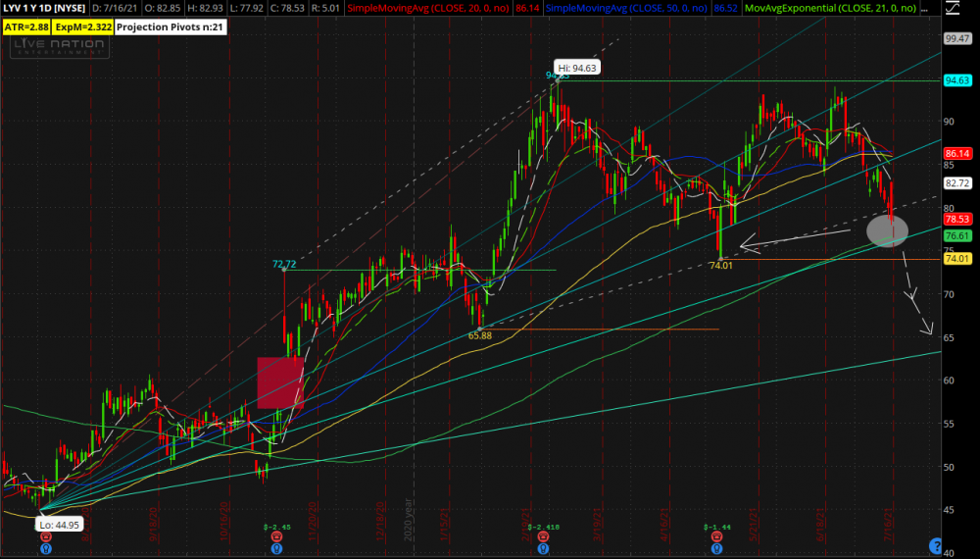
Task: Open the blue help icon in bottom-right corner
Action: [x=934, y=545]
